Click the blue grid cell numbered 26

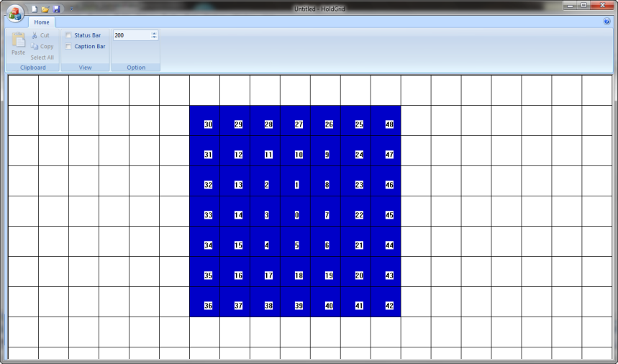coord(326,121)
